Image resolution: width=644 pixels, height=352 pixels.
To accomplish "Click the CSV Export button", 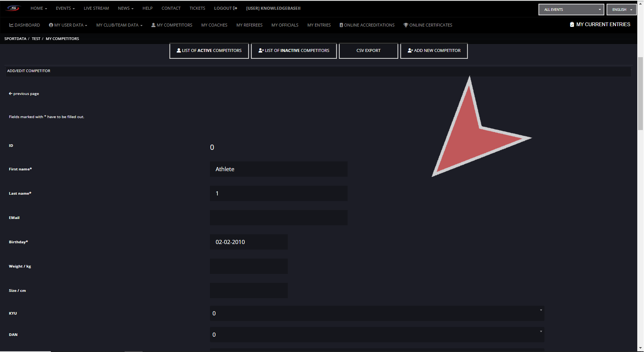I will coord(368,51).
